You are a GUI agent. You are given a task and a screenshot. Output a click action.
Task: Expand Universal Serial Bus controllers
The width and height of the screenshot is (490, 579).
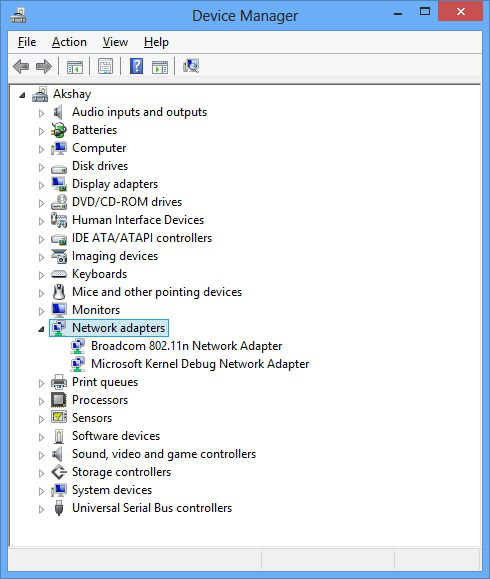41,509
